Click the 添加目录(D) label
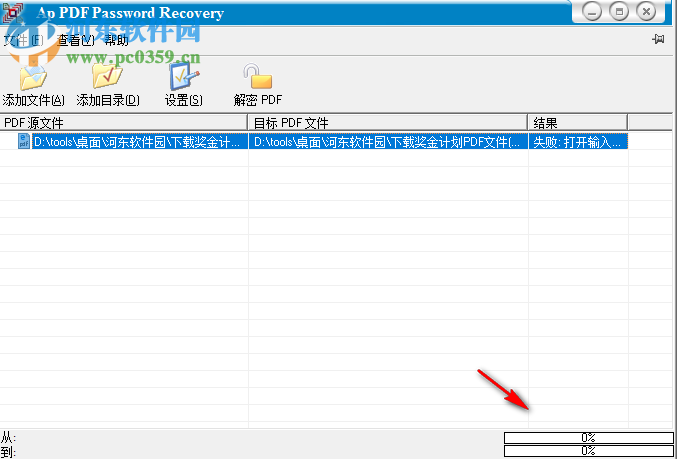This screenshot has height=459, width=680. point(108,100)
